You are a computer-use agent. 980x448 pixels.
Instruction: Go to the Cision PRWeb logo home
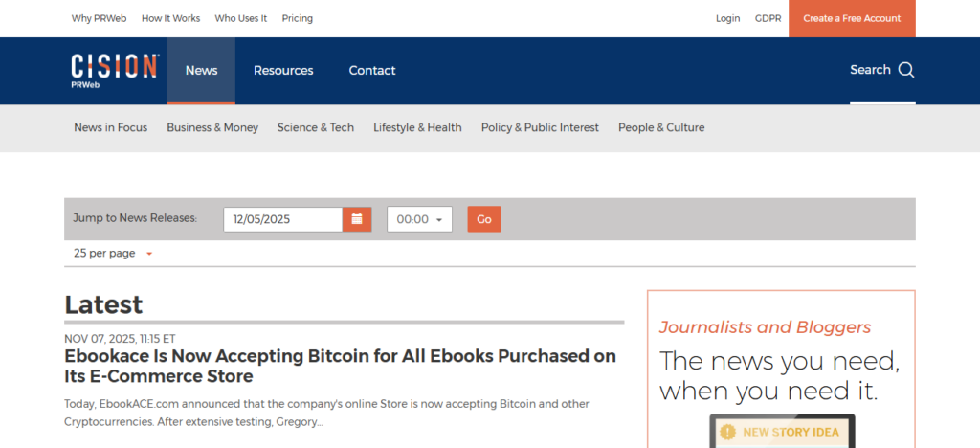click(115, 71)
